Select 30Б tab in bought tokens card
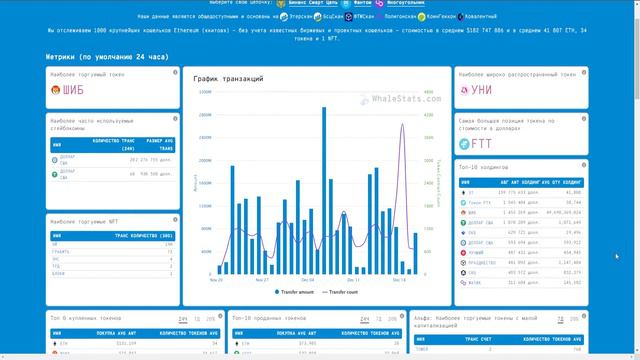 [x=211, y=319]
